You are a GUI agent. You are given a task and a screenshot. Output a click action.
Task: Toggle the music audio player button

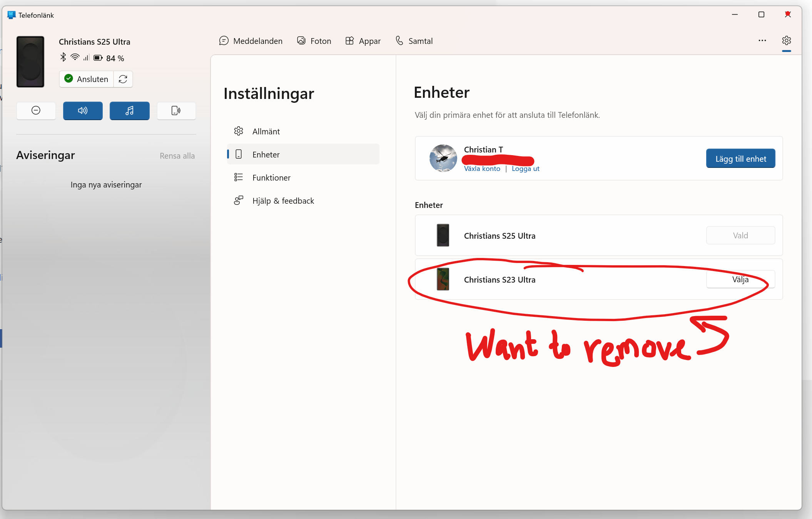tap(130, 111)
